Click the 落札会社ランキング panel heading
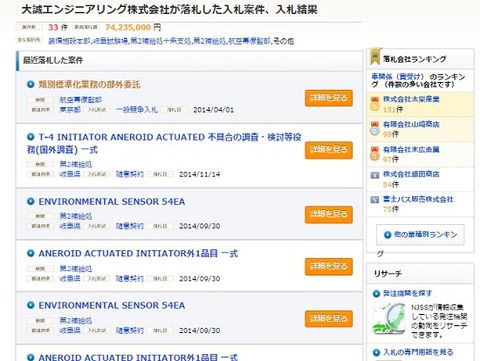Screen dimensions: 480x361 [x=414, y=59]
